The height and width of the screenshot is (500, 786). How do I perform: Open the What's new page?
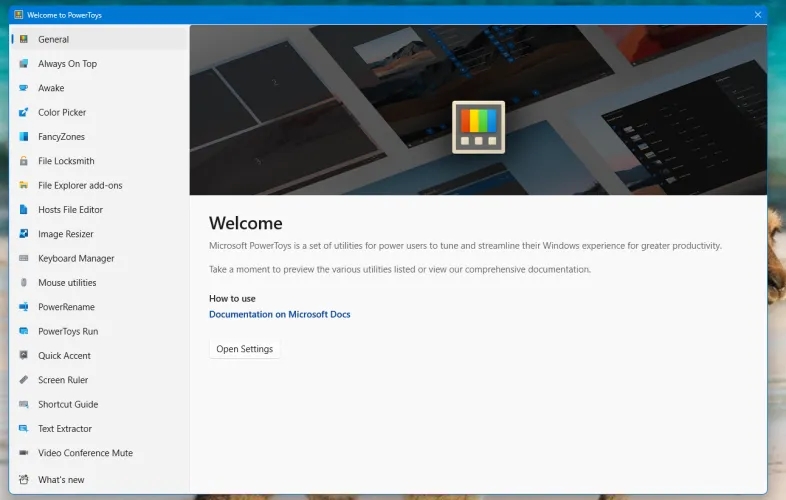[61, 480]
